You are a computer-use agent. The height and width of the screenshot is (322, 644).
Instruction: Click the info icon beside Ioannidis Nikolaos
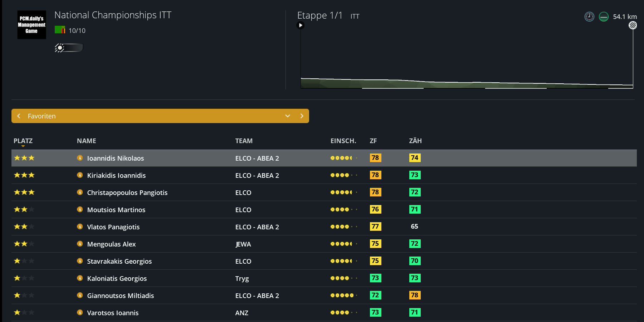(80, 158)
